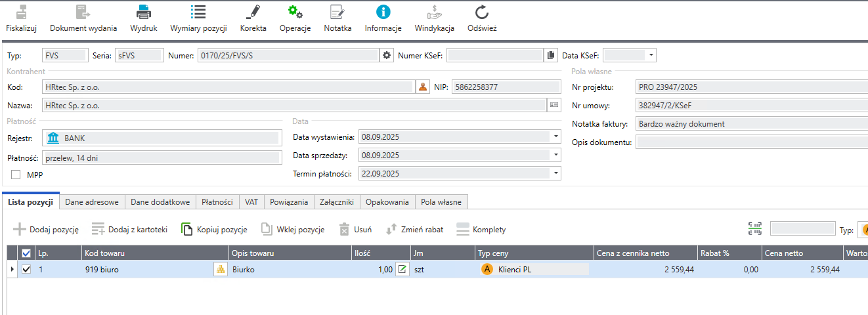Click gear icon next to Numer field
This screenshot has width=868, height=315.
(387, 55)
